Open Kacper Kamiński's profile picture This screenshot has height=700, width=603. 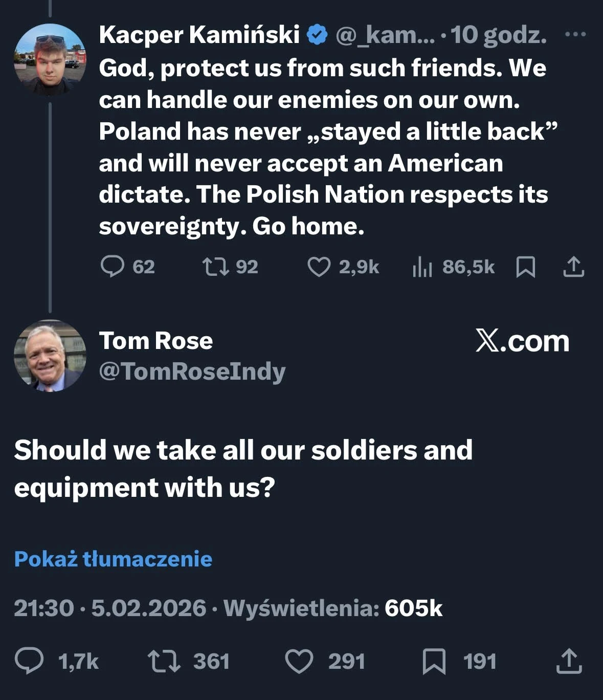[x=50, y=60]
